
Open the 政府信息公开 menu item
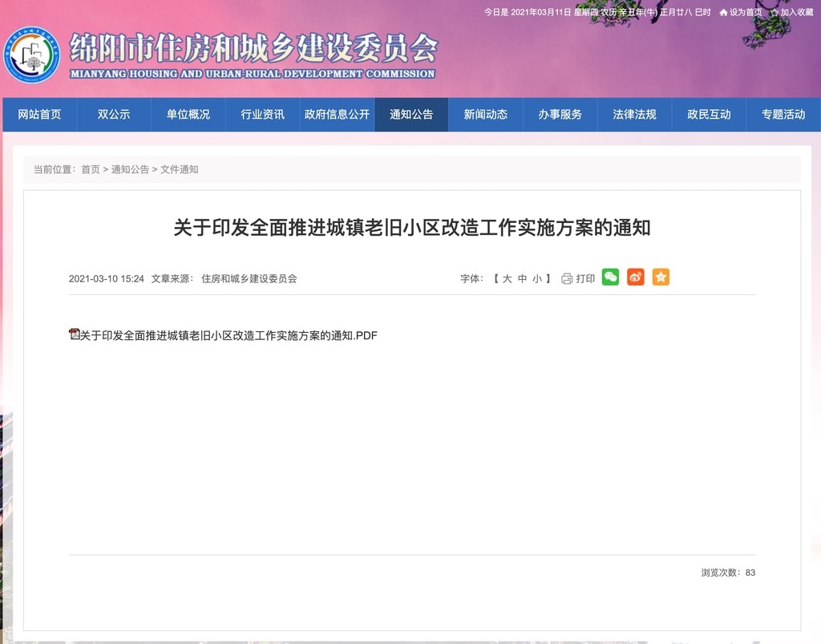[x=337, y=115]
